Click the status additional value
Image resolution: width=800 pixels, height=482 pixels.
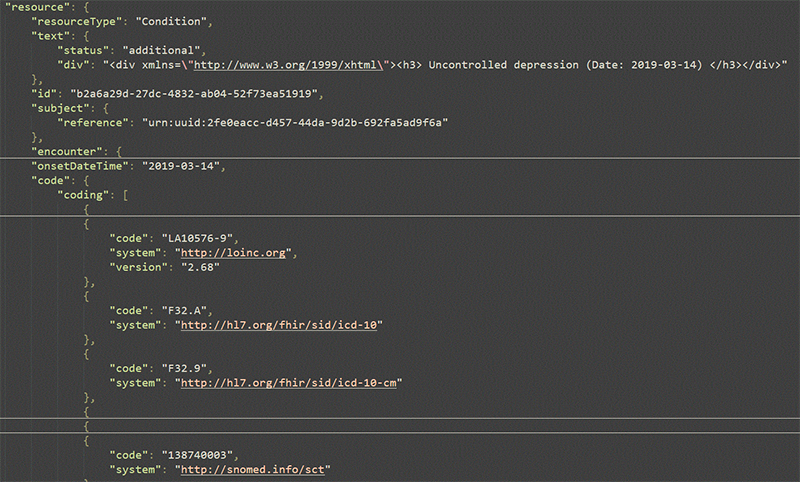161,50
